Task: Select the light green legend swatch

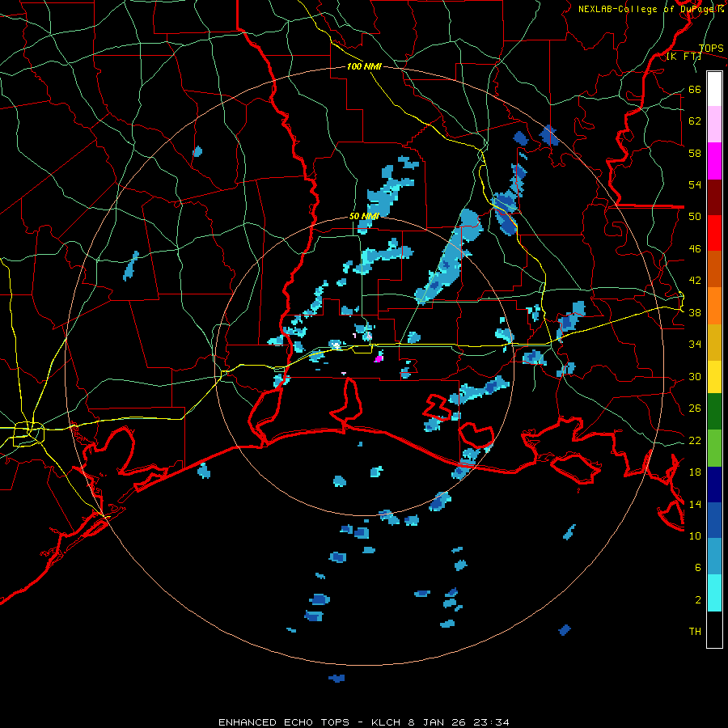Action: (714, 448)
